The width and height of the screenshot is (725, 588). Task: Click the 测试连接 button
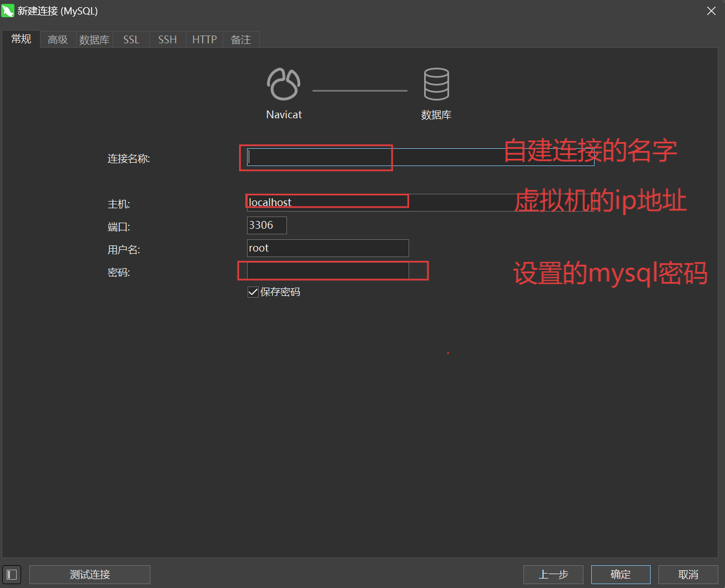point(90,575)
